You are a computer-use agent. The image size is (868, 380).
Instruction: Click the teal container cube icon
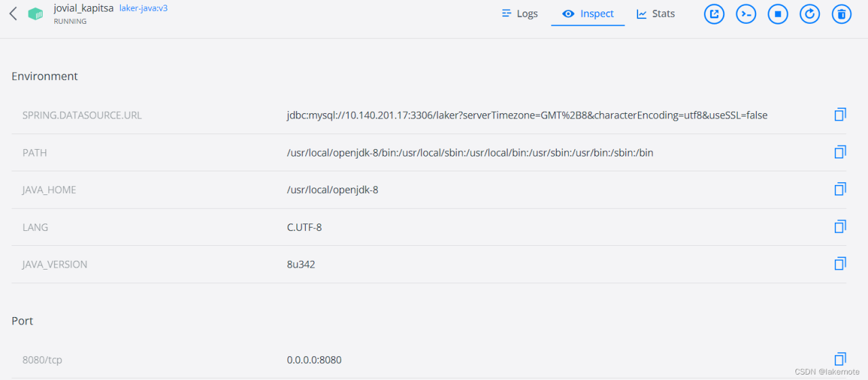point(35,14)
